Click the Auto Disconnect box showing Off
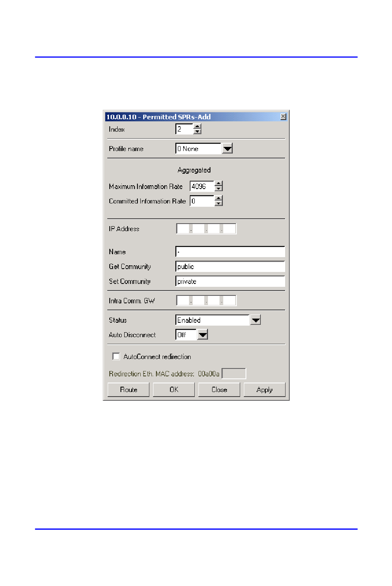This screenshot has width=392, height=586. point(187,335)
